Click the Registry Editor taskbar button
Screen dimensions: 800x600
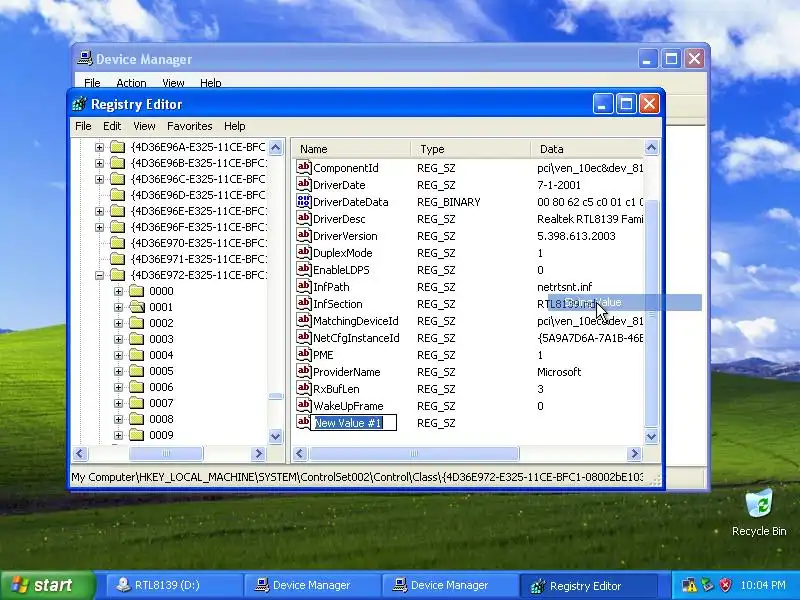588,585
